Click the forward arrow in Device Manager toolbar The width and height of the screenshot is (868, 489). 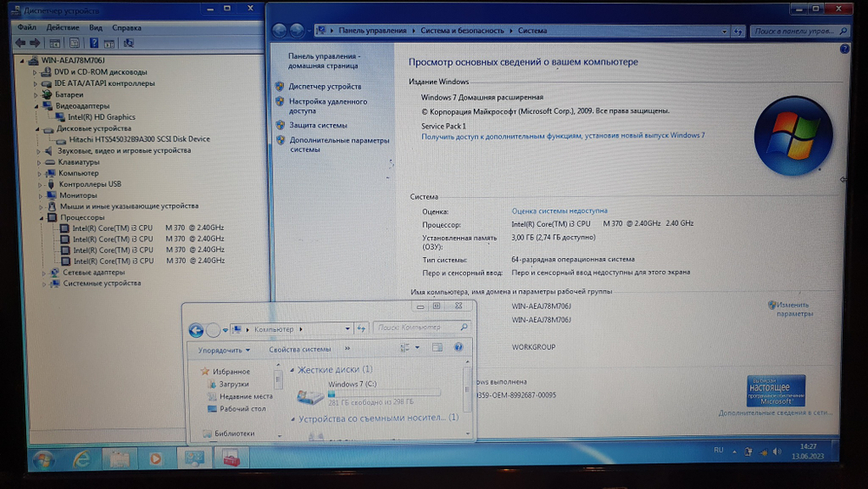click(x=35, y=43)
